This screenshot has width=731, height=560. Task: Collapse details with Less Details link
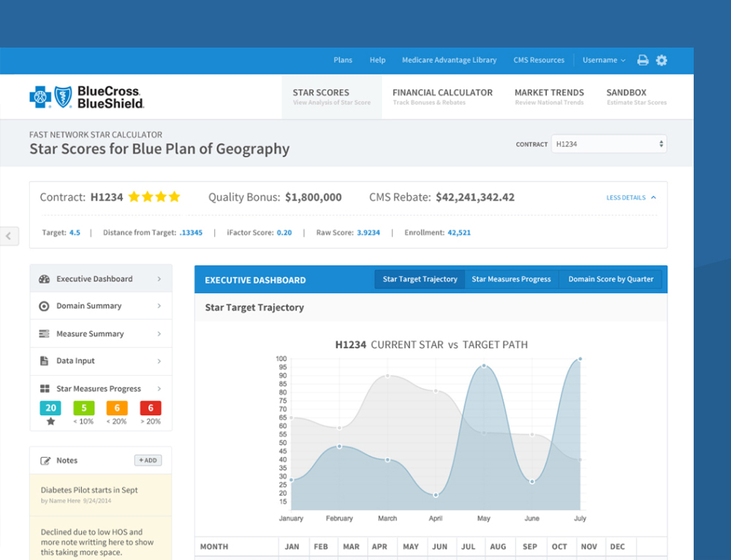pyautogui.click(x=631, y=197)
